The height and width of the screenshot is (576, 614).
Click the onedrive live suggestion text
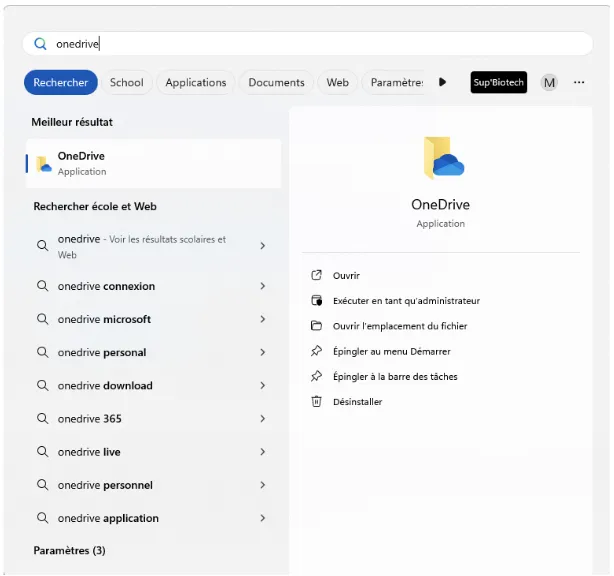pyautogui.click(x=89, y=452)
